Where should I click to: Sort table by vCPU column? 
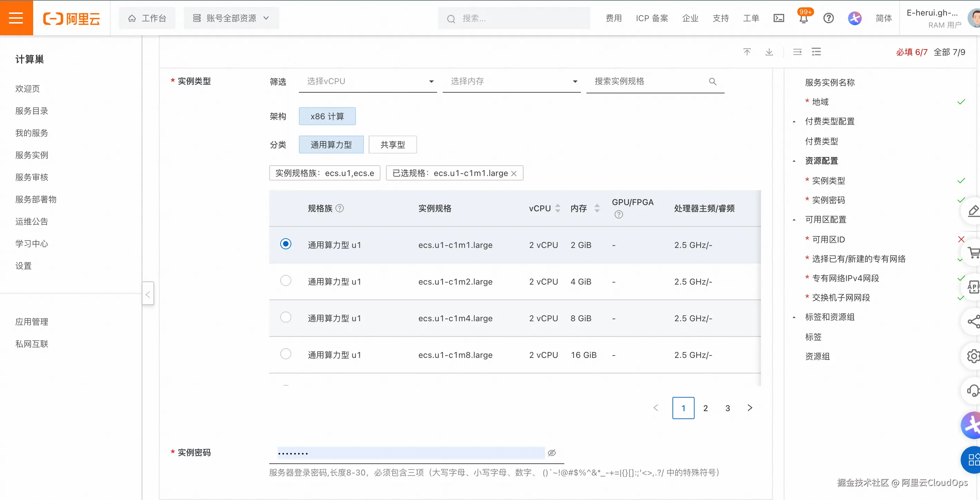557,208
